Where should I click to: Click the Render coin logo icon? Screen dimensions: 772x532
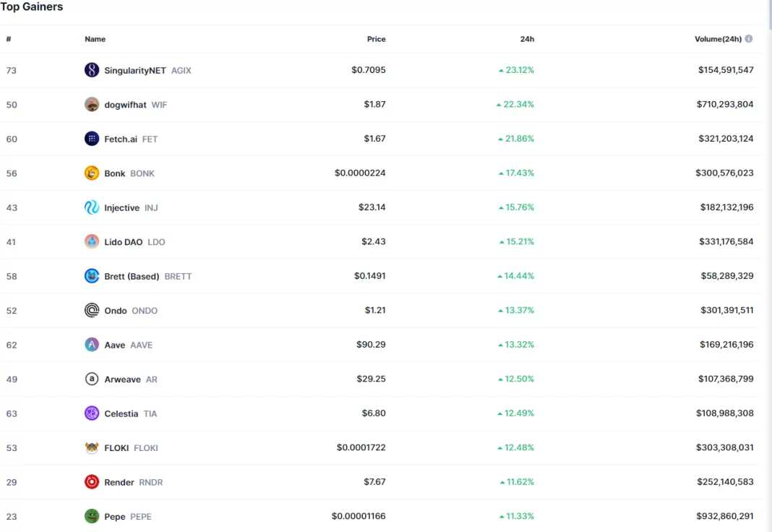point(92,482)
